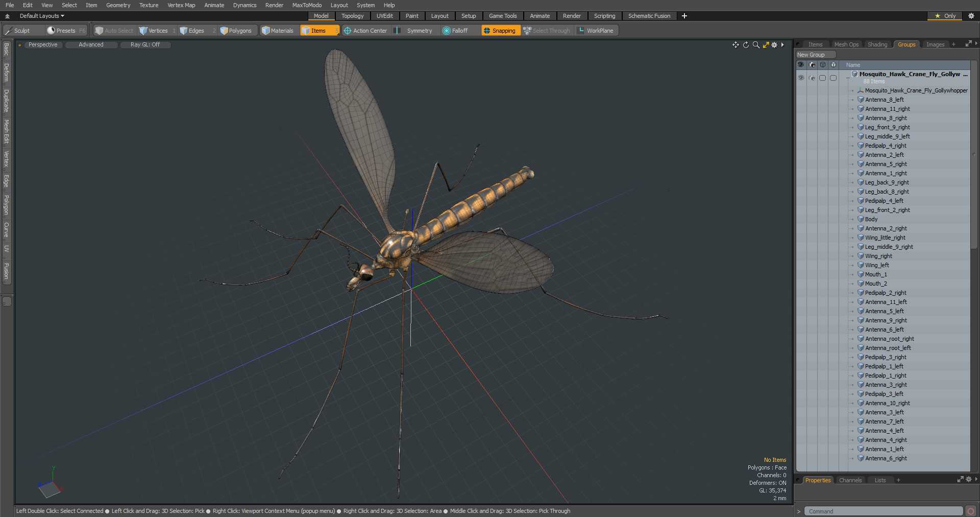Open the Properties panel settings gear
Image resolution: width=980 pixels, height=517 pixels.
pos(969,480)
